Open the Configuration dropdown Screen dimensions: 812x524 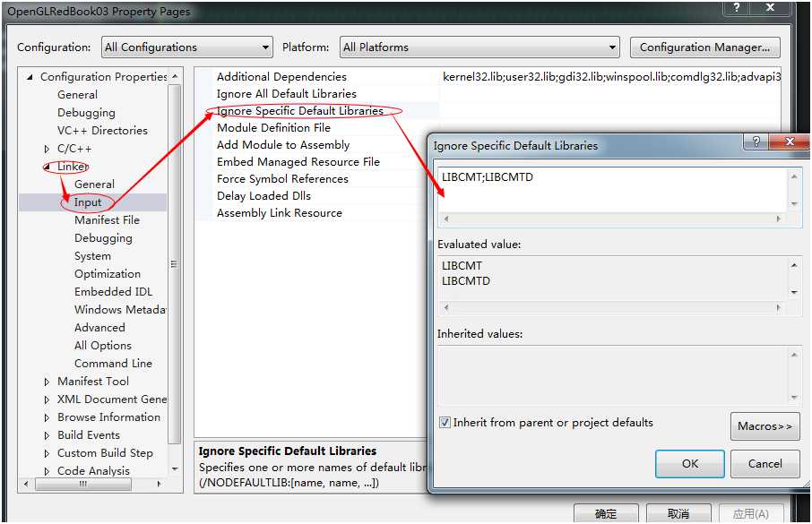187,47
